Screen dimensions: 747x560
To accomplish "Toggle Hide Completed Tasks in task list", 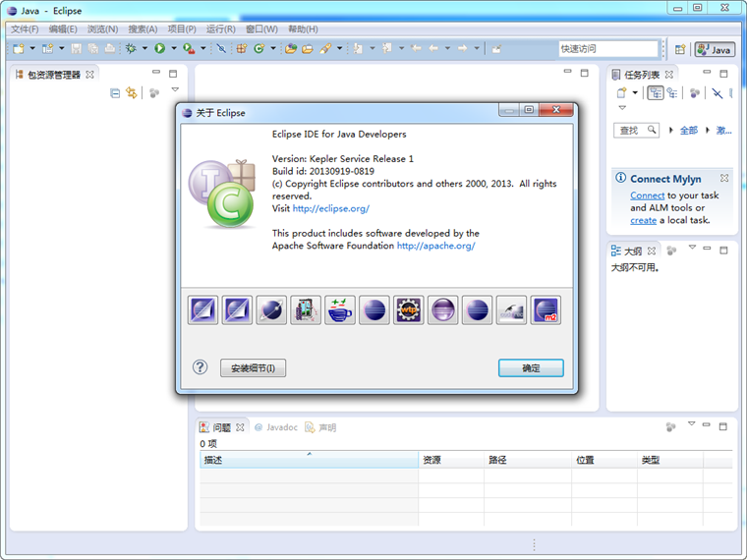I will click(x=717, y=92).
